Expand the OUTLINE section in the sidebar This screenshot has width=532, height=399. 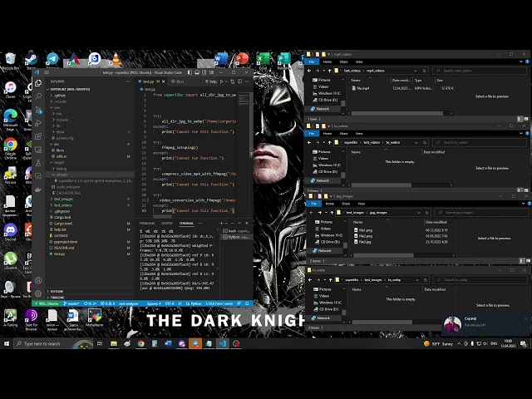tap(56, 291)
